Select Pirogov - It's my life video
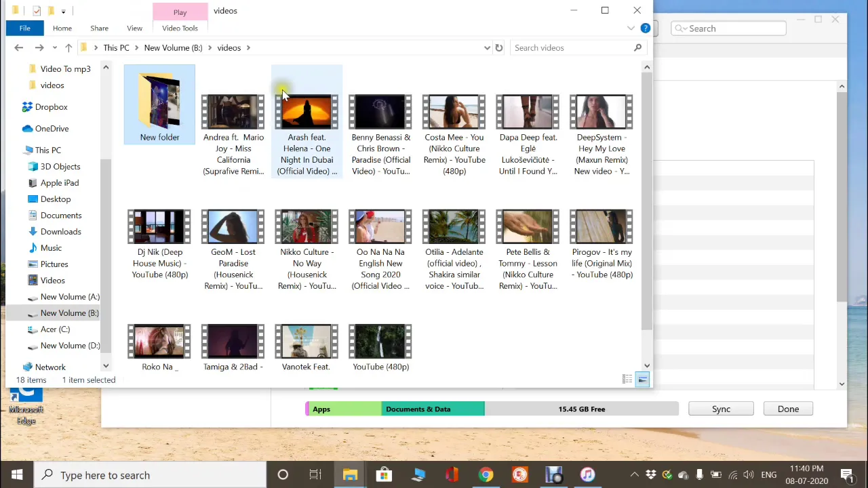 click(x=601, y=244)
